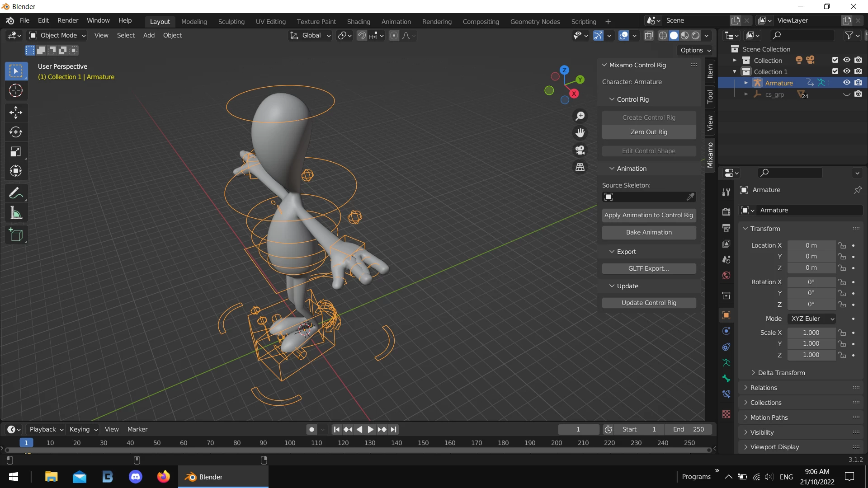Select the Add Cube tool
The image size is (868, 488).
tap(16, 235)
